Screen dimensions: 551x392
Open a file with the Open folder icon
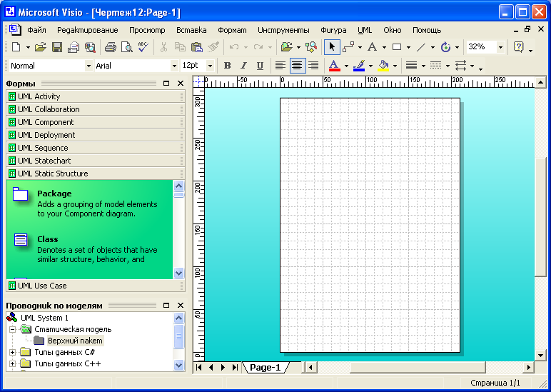click(41, 47)
